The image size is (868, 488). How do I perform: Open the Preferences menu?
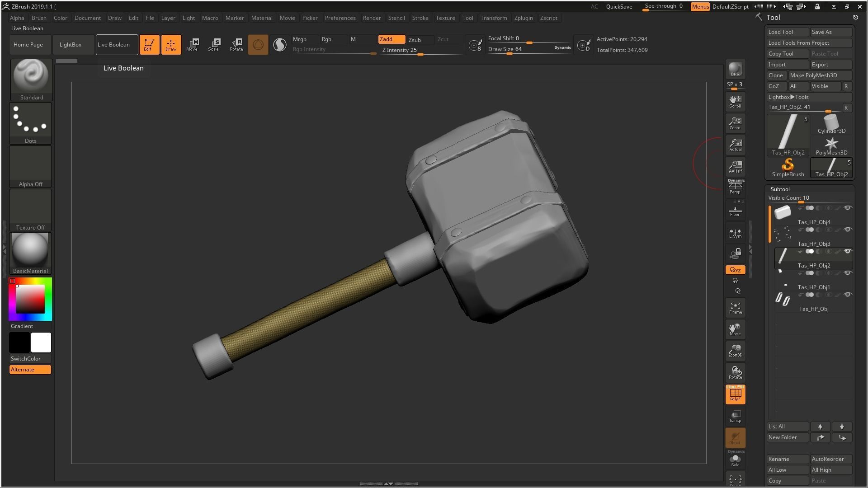[x=340, y=18]
